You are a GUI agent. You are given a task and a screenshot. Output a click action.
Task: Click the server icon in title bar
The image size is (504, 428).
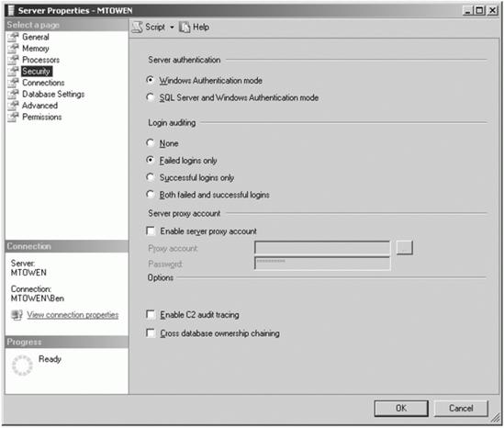pyautogui.click(x=11, y=10)
